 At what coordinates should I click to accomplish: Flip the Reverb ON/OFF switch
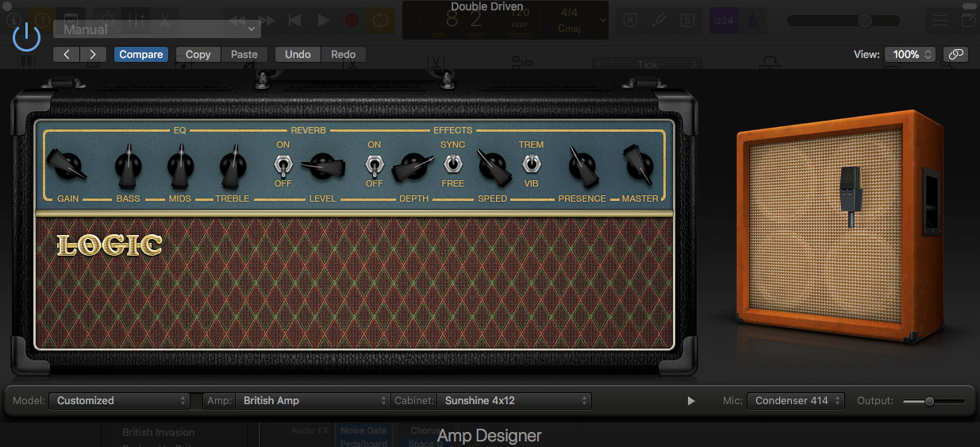[282, 166]
